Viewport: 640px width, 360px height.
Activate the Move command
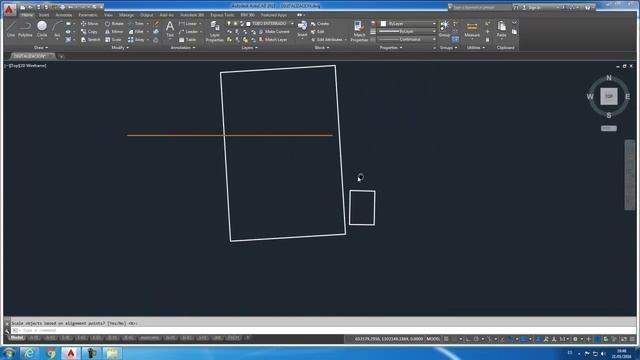(x=90, y=24)
